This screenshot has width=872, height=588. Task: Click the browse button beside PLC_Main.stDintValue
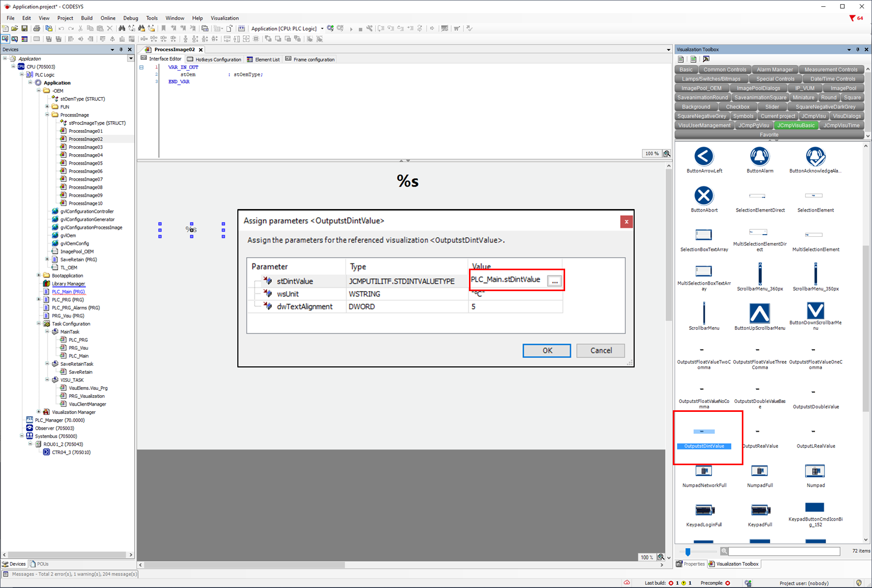coord(555,281)
